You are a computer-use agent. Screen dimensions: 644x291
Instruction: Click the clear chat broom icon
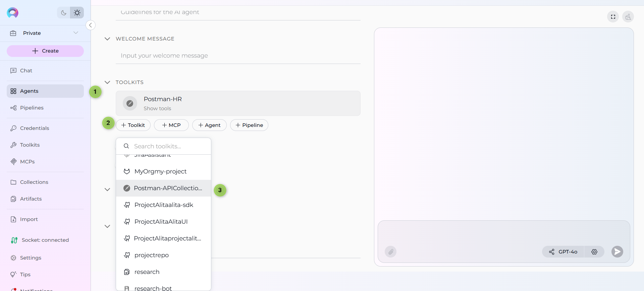(x=628, y=17)
